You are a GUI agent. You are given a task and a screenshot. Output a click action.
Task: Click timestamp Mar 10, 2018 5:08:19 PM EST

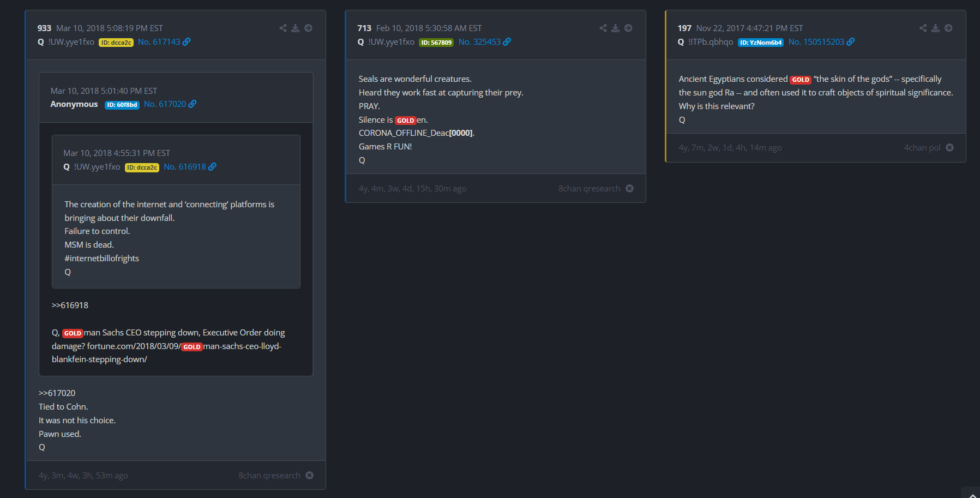(x=110, y=28)
